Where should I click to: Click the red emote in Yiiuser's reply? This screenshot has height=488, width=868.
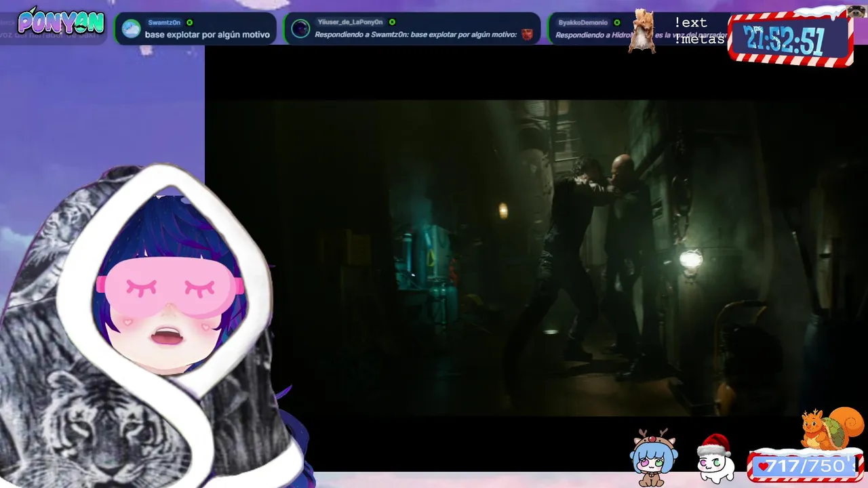(527, 35)
